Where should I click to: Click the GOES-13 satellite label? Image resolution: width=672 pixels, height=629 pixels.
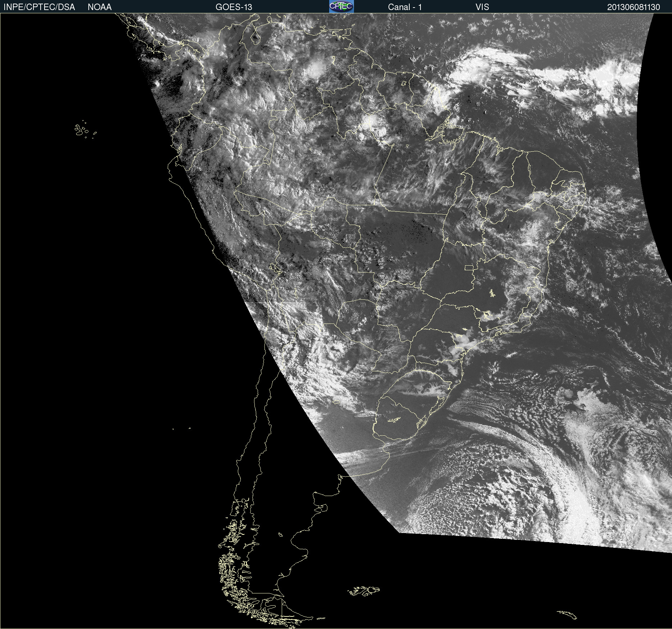234,7
